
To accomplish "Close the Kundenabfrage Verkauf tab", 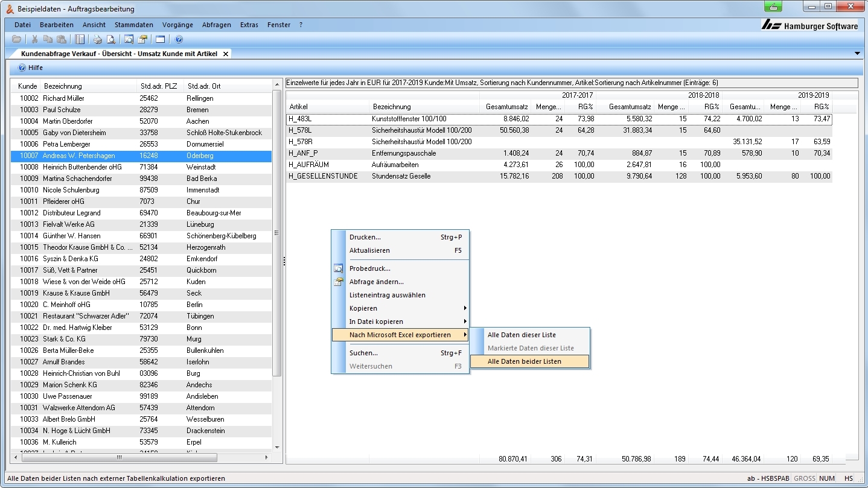I will (226, 54).
